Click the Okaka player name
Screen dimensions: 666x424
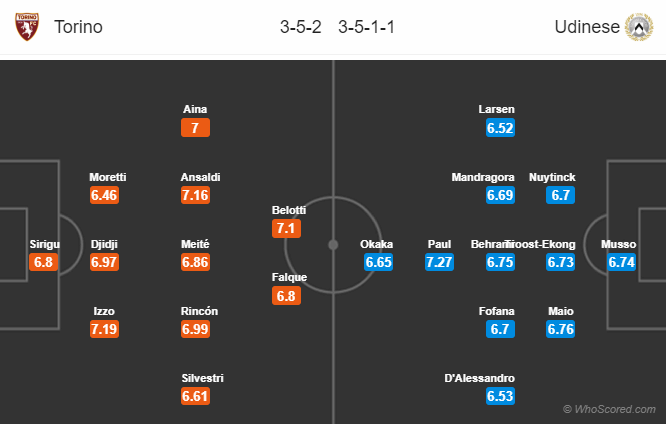click(376, 244)
